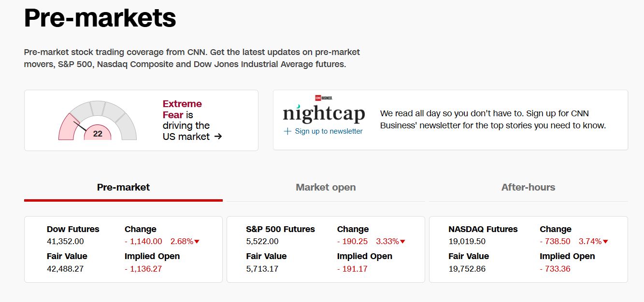Click the nightcap newsletter logo
Image resolution: width=644 pixels, height=302 pixels.
[x=324, y=114]
